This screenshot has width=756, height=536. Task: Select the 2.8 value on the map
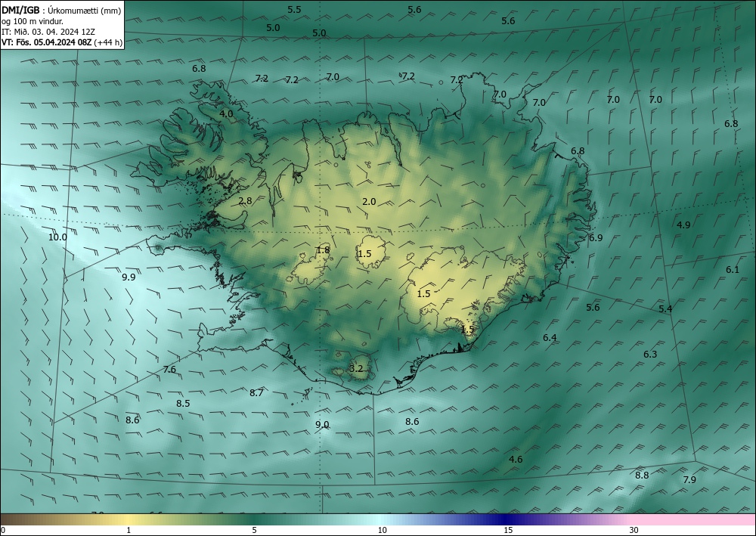click(x=246, y=201)
